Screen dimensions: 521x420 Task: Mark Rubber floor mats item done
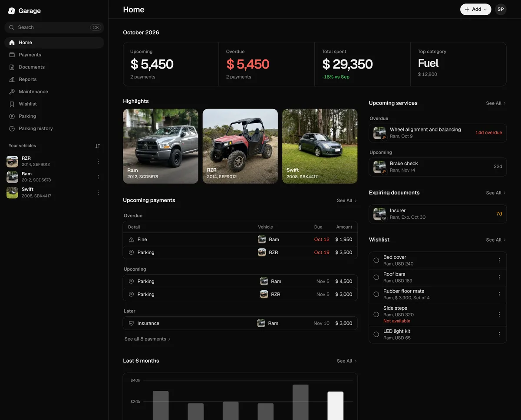tap(376, 294)
